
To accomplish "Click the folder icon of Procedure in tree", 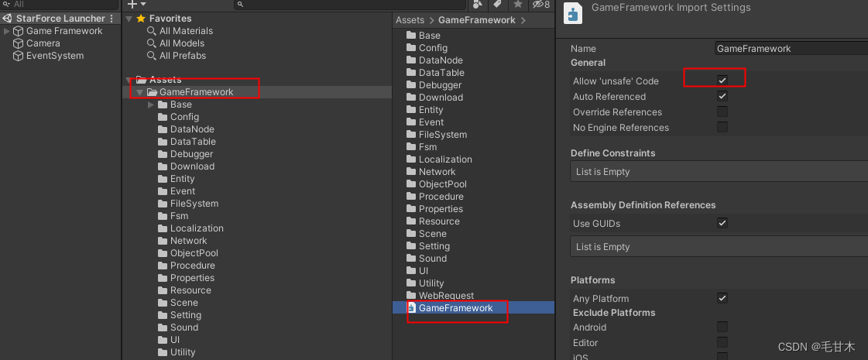I will [162, 266].
